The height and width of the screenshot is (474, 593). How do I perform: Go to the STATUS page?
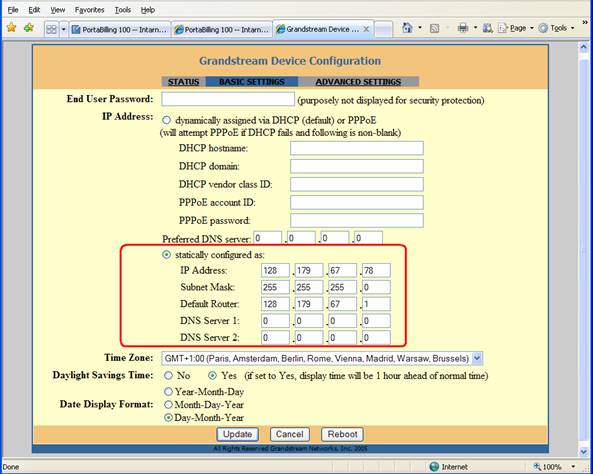(183, 82)
